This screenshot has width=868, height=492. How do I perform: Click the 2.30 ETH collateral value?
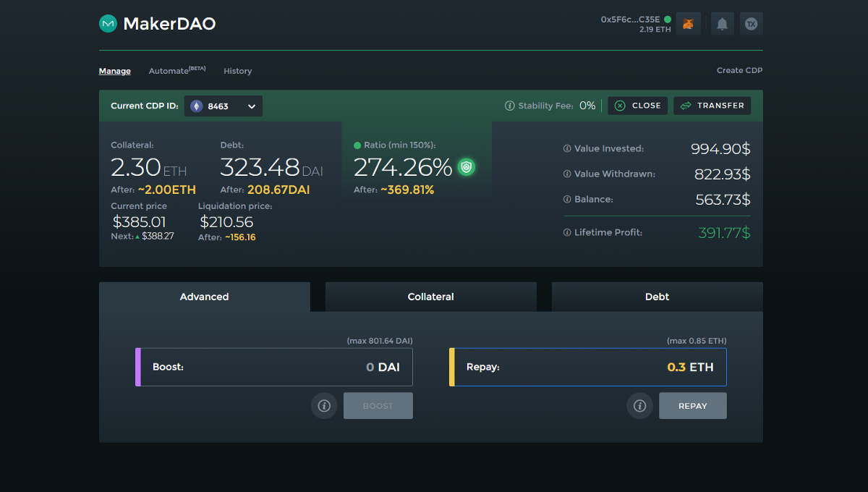(x=149, y=168)
